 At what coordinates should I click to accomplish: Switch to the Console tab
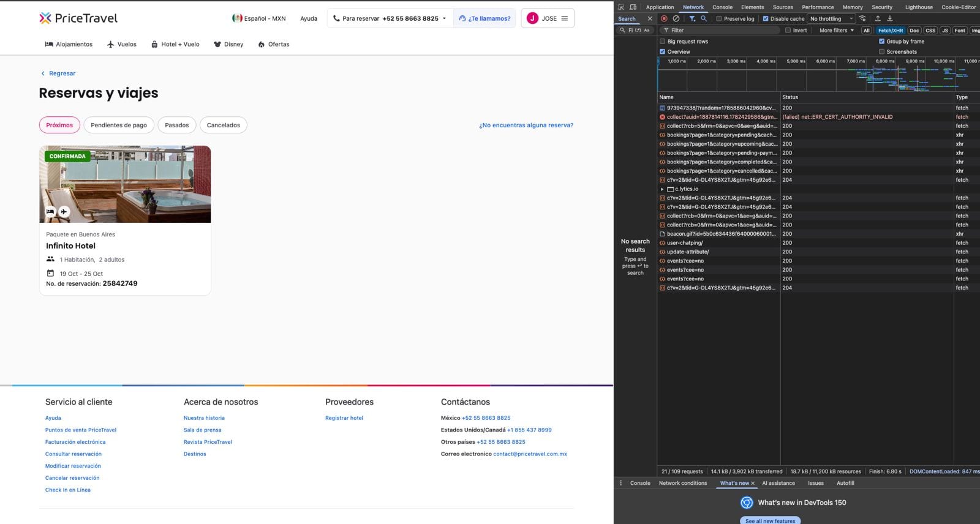[x=722, y=7]
